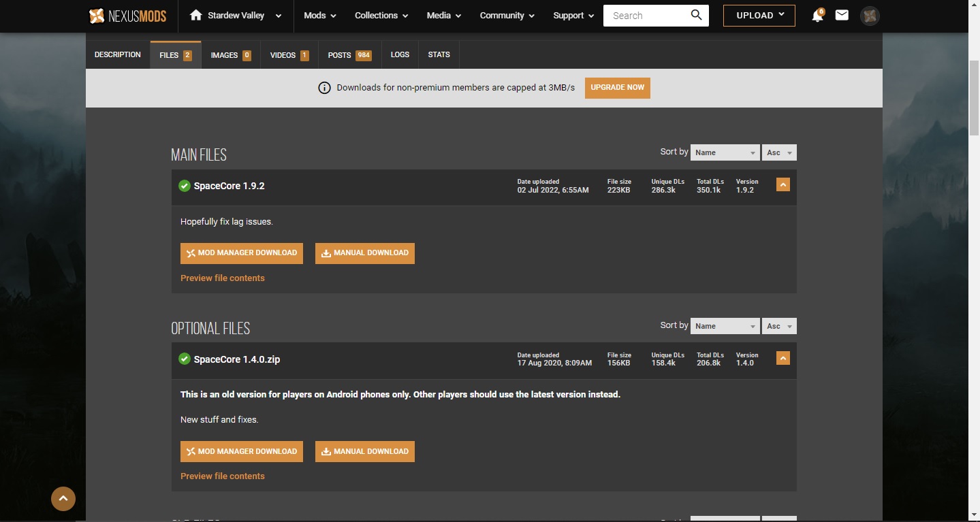Click the OPTIONAL FILES heading
Image resolution: width=980 pixels, height=522 pixels.
[x=210, y=329]
